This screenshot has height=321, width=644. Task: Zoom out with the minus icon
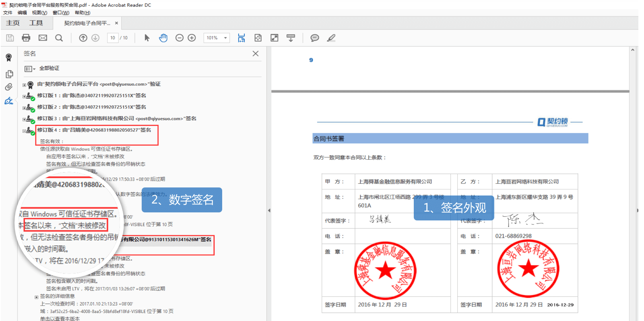point(180,38)
